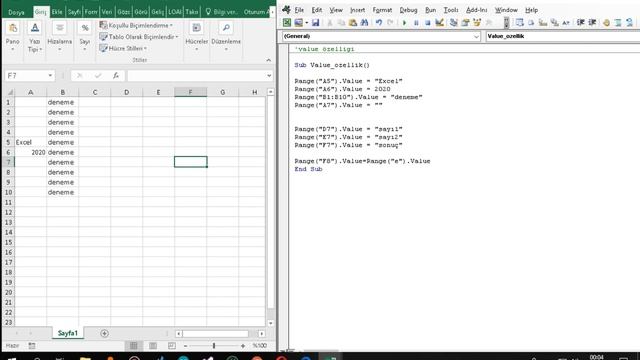Open the Hücreler cells group
The width and height of the screenshot is (640, 360).
point(197,37)
